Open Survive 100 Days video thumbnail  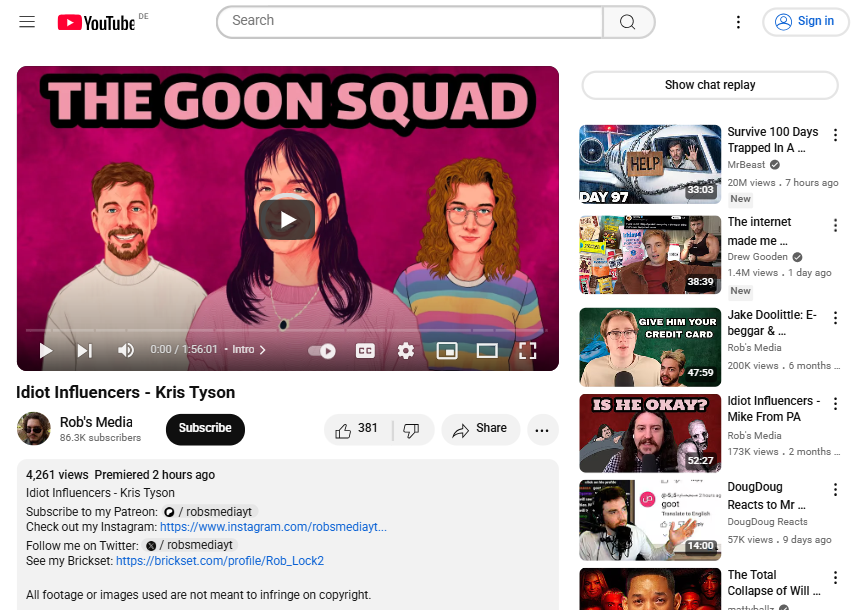[650, 164]
